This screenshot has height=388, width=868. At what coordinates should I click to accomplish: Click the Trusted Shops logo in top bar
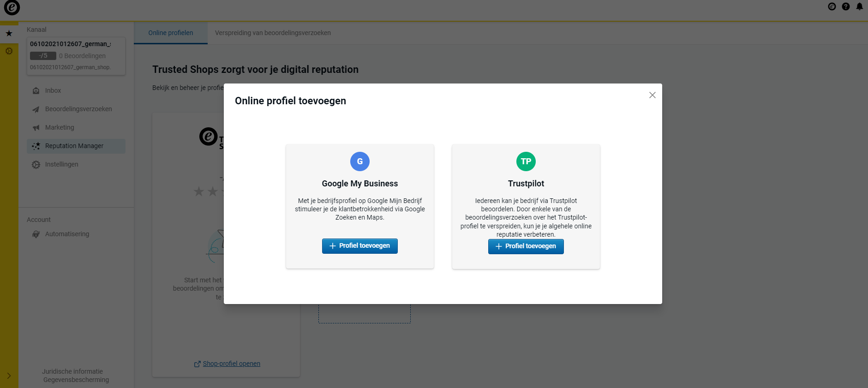click(x=12, y=7)
